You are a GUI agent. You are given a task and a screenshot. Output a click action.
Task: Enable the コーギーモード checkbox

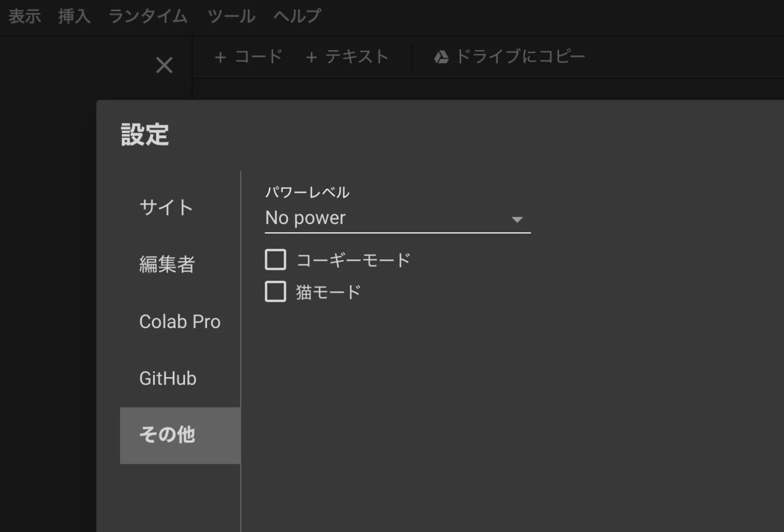click(x=276, y=260)
